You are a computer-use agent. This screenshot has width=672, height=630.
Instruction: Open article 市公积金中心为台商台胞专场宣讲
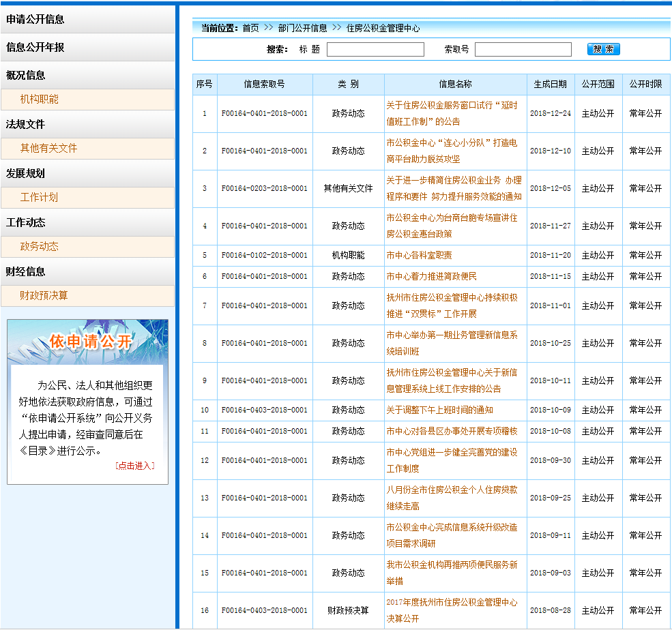coord(452,226)
